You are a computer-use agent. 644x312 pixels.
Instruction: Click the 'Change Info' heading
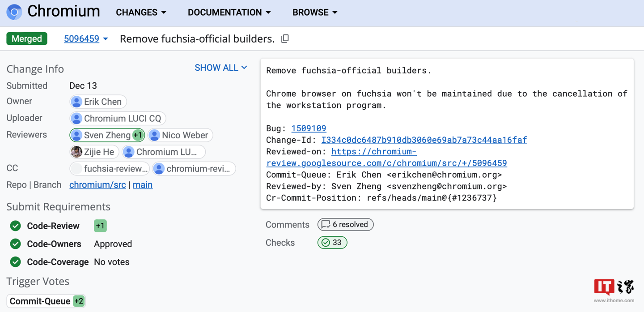pos(35,69)
